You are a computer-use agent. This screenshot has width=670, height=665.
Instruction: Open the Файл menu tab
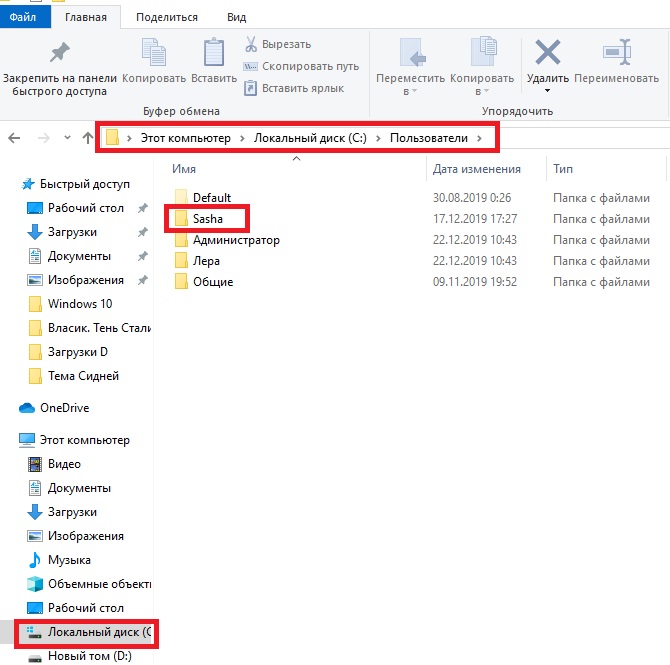[23, 17]
